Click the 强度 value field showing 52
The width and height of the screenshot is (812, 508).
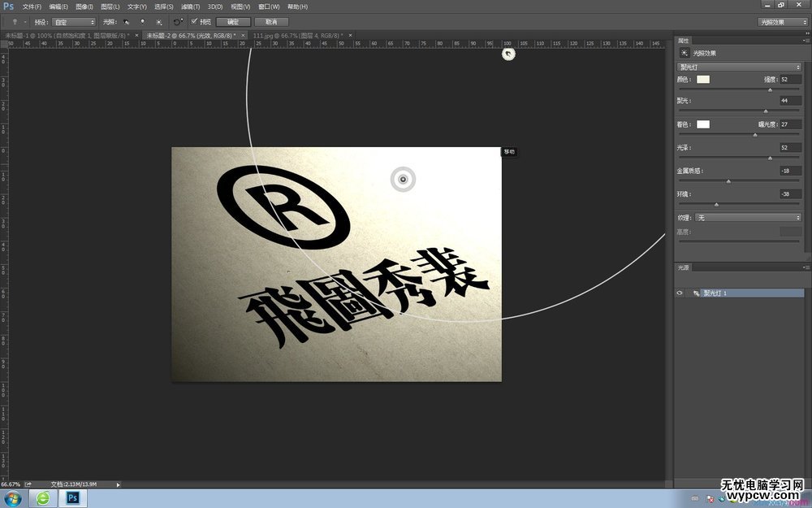(x=791, y=80)
